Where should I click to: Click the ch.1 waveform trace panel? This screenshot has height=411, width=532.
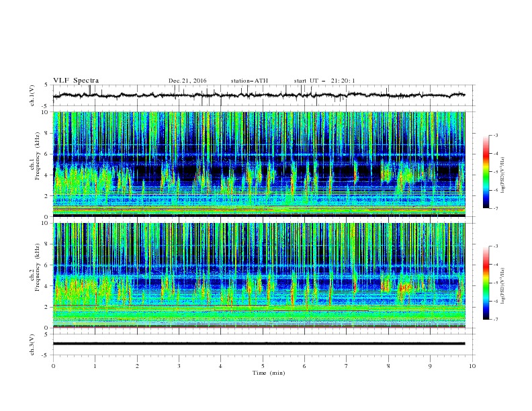point(263,95)
